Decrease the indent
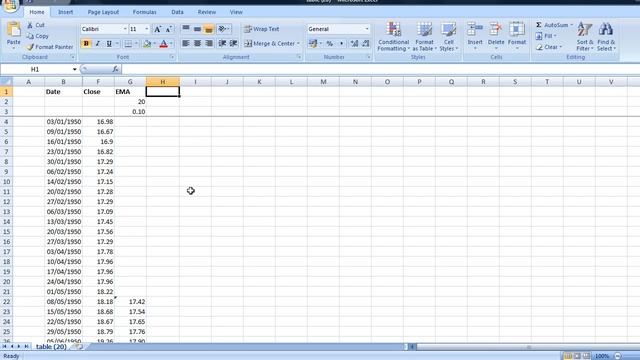The height and width of the screenshot is (360, 640). [222, 44]
